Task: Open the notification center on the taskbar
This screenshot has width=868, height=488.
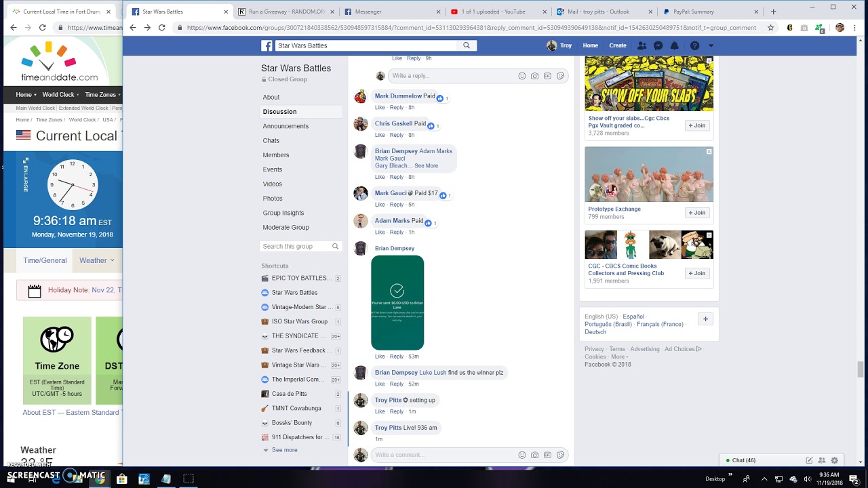Action: coord(855,479)
